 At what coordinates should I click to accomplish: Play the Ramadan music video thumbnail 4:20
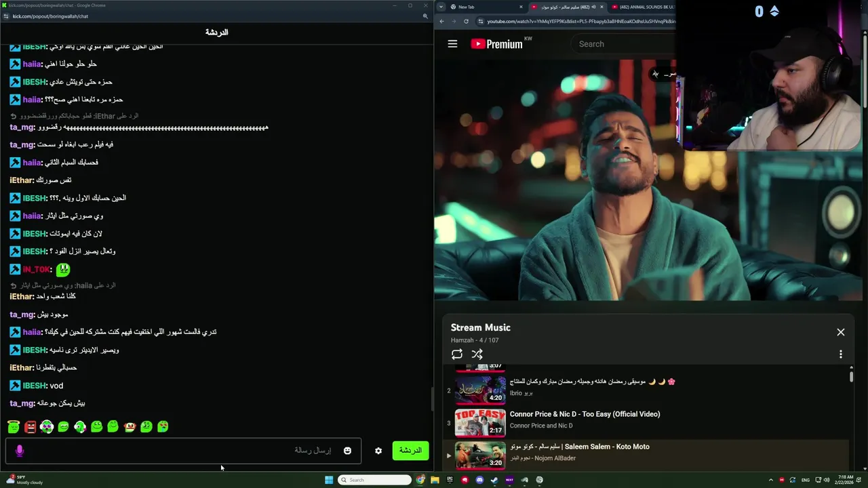coord(480,390)
